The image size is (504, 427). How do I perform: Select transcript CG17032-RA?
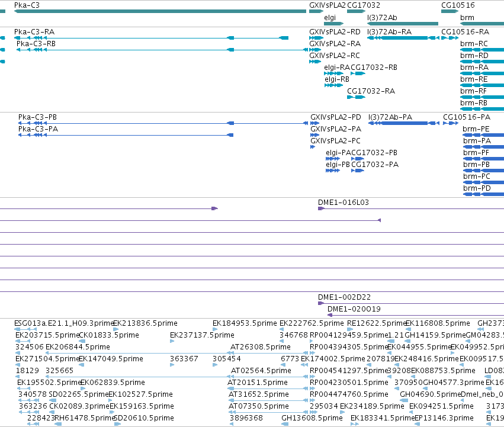(x=356, y=98)
